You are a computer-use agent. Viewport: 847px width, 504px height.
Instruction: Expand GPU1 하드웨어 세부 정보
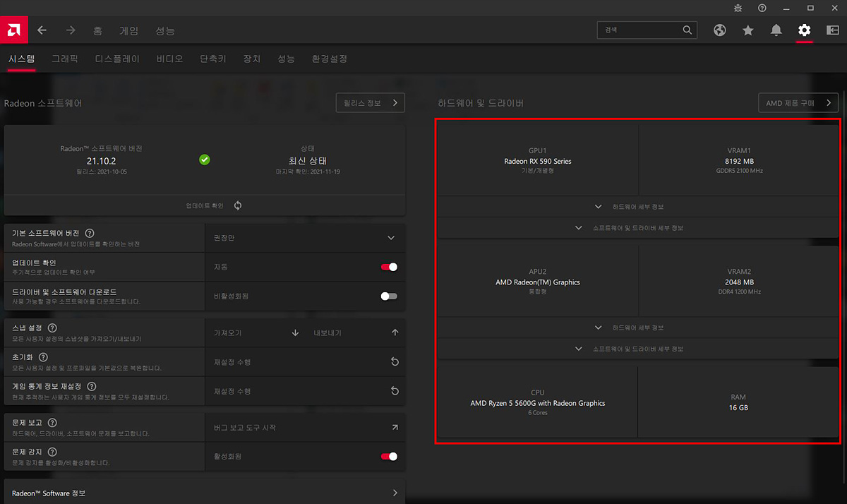tap(638, 207)
